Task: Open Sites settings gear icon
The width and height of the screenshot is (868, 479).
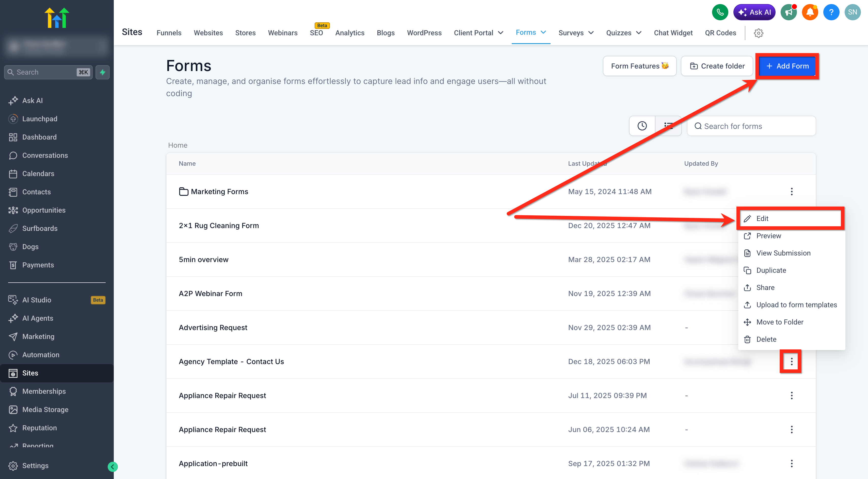Action: [759, 33]
